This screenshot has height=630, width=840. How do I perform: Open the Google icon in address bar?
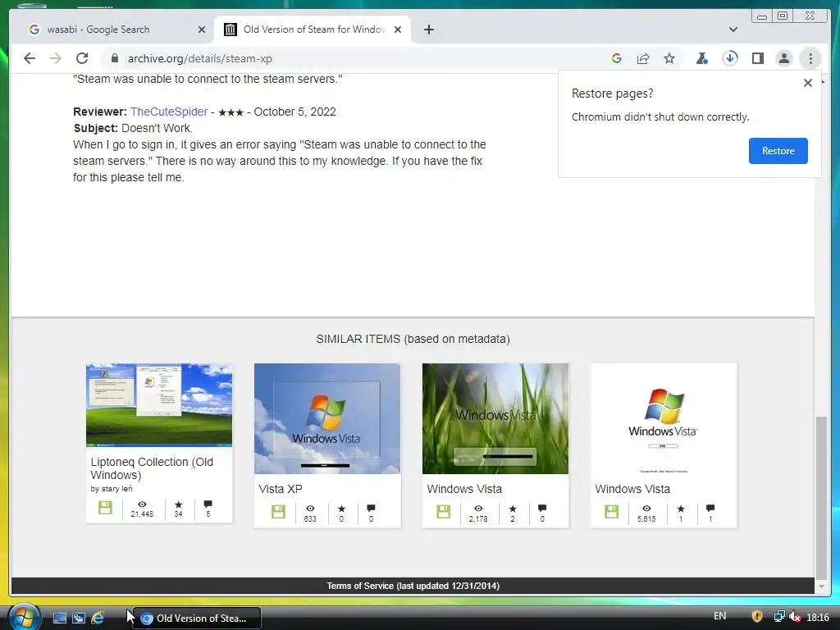pos(617,58)
